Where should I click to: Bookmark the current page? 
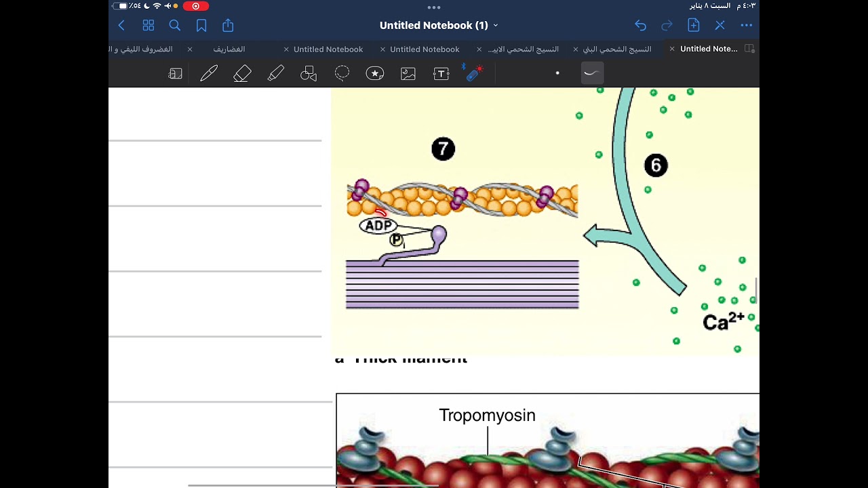click(x=201, y=25)
